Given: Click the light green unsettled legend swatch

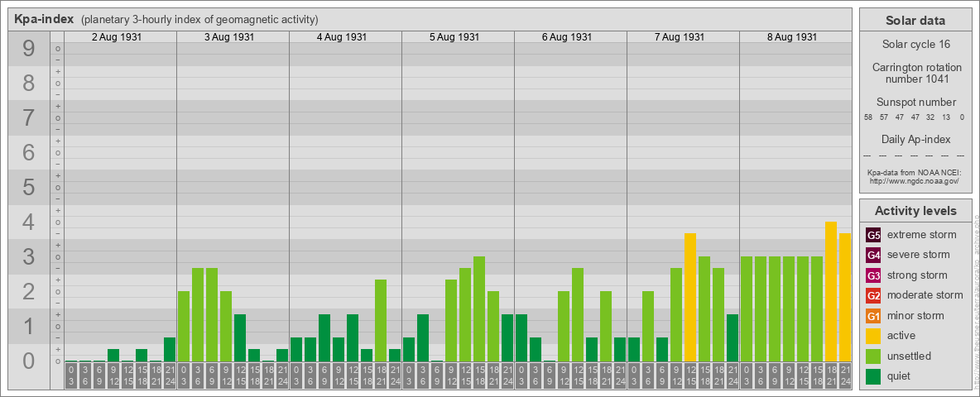Looking at the screenshot, I should 873,356.
